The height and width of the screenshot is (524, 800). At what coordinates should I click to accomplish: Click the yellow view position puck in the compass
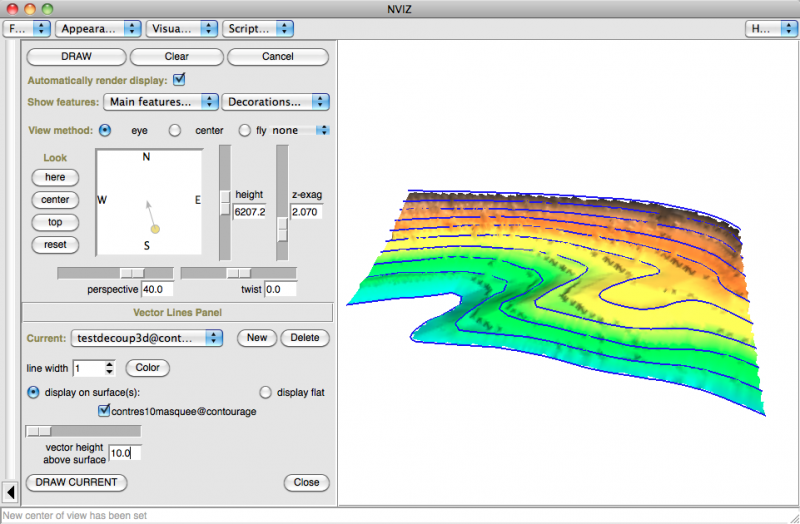[155, 230]
